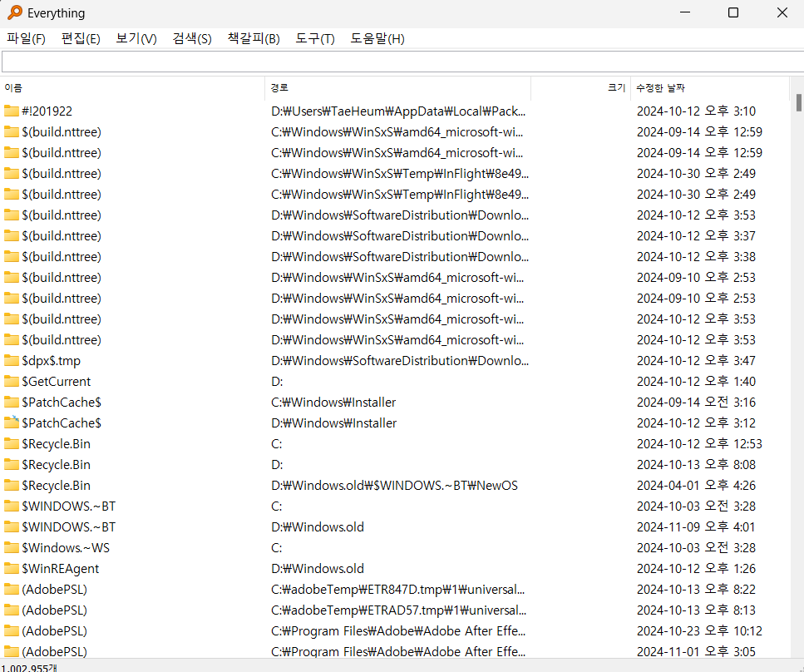This screenshot has height=672, width=804.
Task: Sort by the 수정한 날짜 column header
Action: point(710,88)
